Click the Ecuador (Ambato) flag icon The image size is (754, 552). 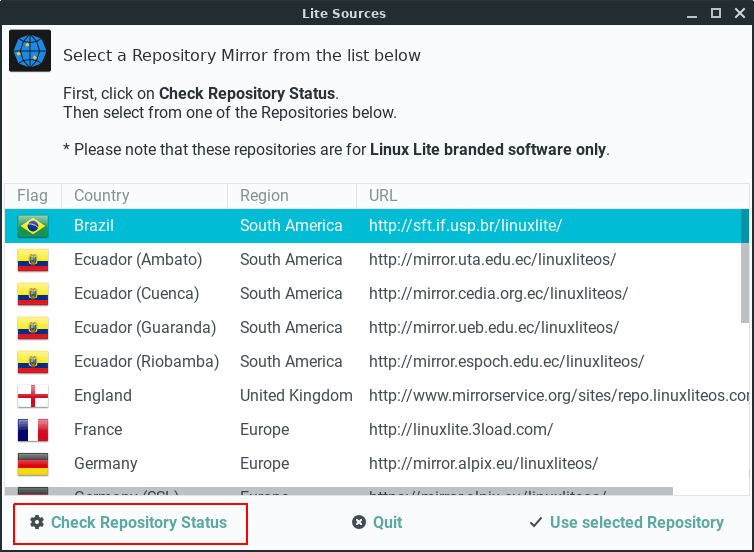[33, 260]
